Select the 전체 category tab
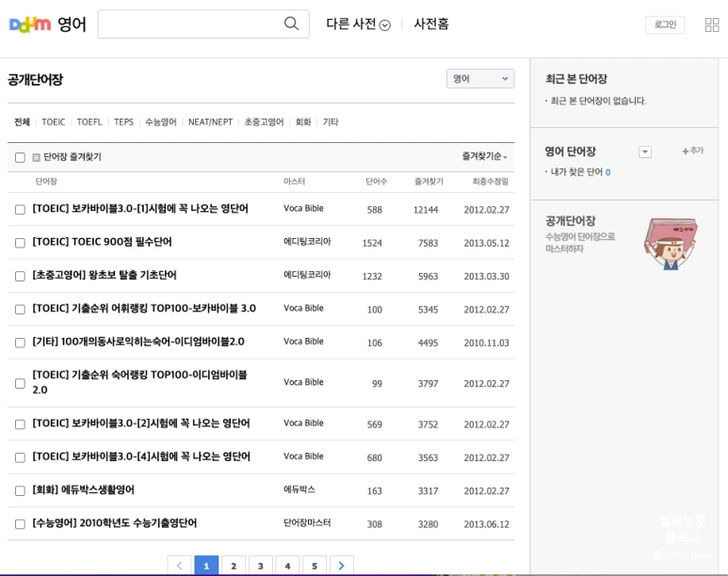Screen dimensions: 728x576 tap(22, 122)
